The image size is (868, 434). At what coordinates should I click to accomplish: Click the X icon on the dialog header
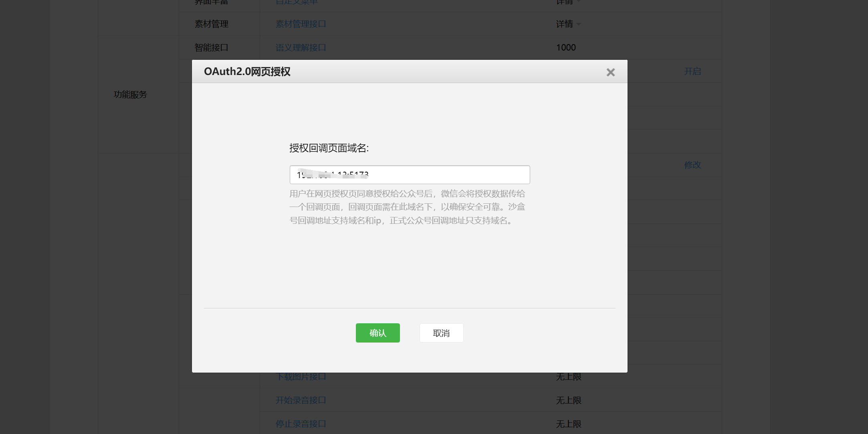610,72
